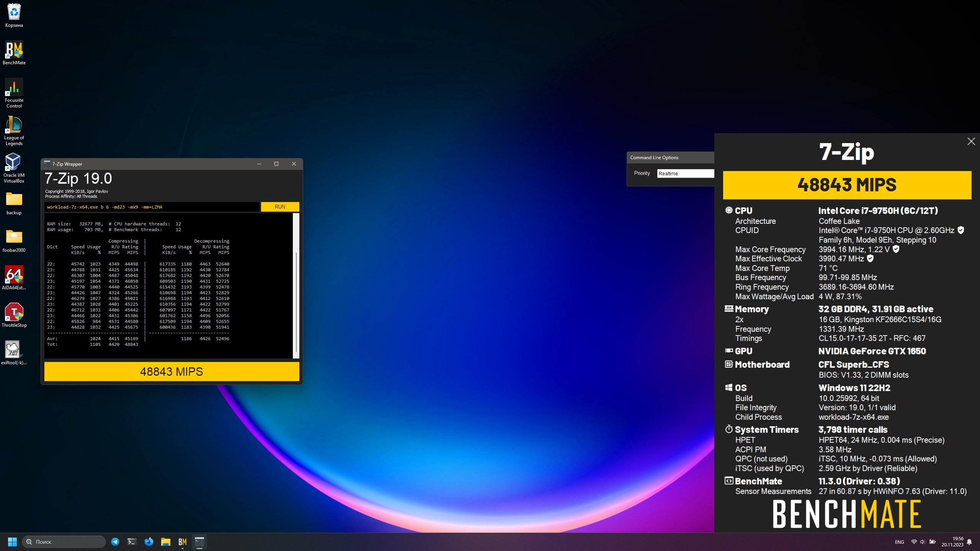Select the AIDA64 Extreme desktop icon

pos(14,278)
